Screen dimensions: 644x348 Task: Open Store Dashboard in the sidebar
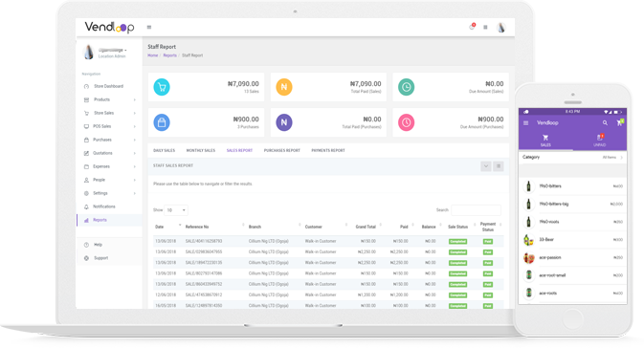109,86
